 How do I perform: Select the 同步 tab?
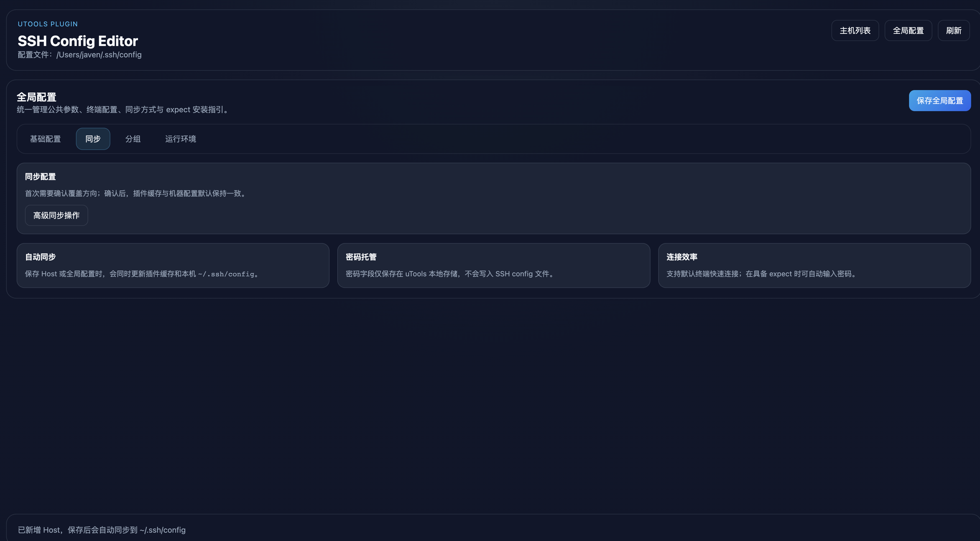(x=93, y=139)
